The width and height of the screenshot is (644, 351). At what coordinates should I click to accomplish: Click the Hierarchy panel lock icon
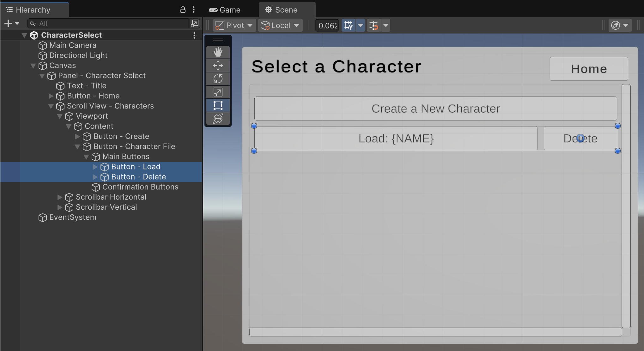[183, 10]
